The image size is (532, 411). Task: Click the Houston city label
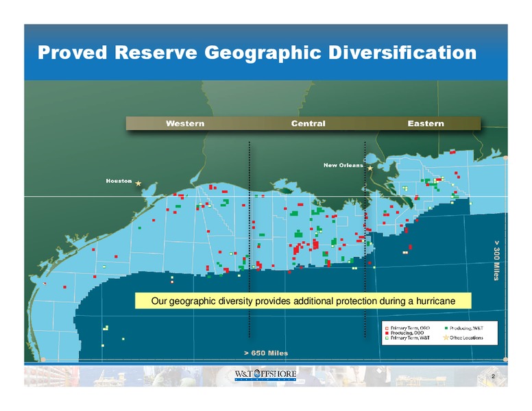point(119,181)
